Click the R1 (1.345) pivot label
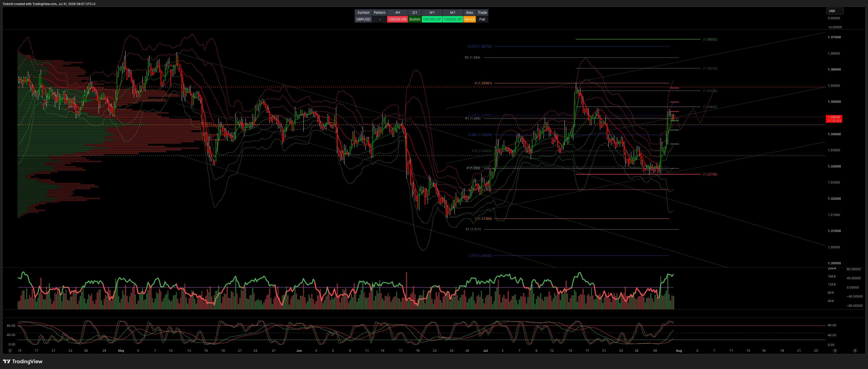Screen dimensions: 868x369 [473, 118]
